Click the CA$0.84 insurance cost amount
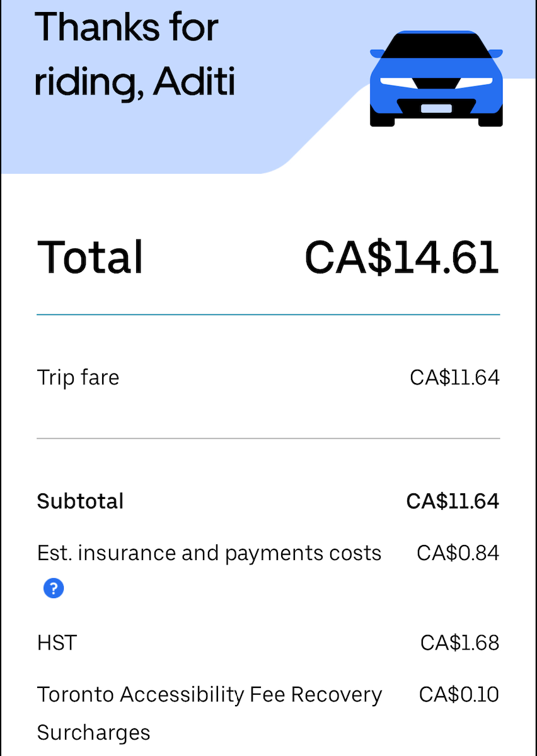Image resolution: width=537 pixels, height=756 pixels. 458,553
